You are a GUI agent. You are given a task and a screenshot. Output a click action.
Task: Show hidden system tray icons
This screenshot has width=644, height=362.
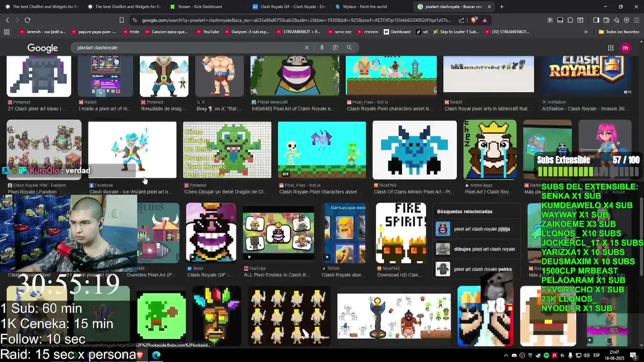pos(507,355)
